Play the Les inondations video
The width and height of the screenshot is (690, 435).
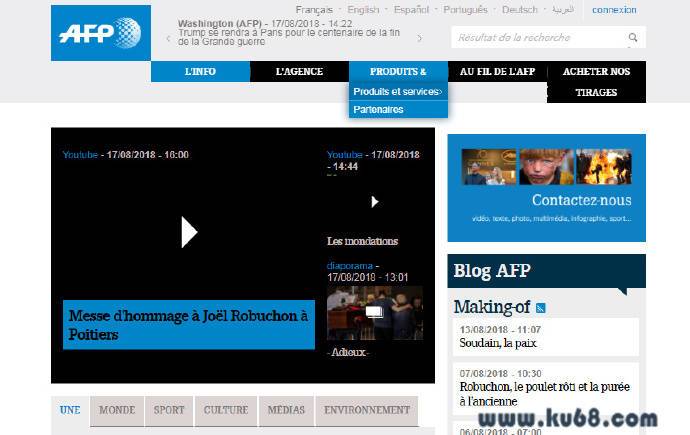pos(374,202)
